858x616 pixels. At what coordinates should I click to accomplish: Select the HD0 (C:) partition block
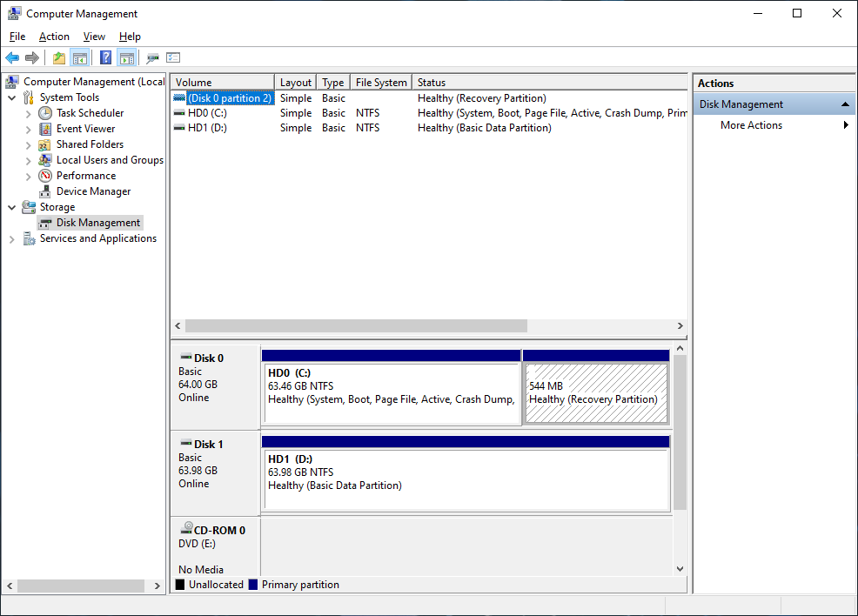[x=392, y=387]
